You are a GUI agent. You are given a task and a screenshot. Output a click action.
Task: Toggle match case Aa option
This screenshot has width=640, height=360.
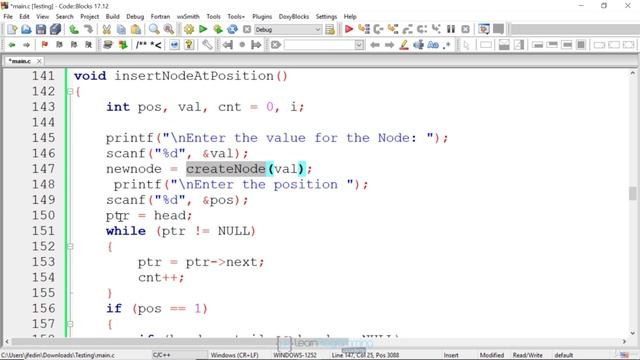tap(433, 45)
